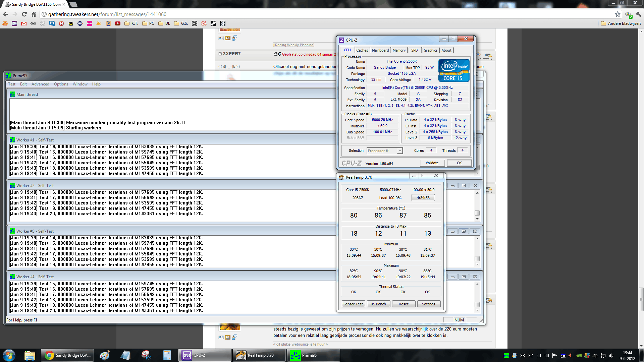Click the AVG antivirus tray icon
Screen dimensions: 644x362
point(587,356)
